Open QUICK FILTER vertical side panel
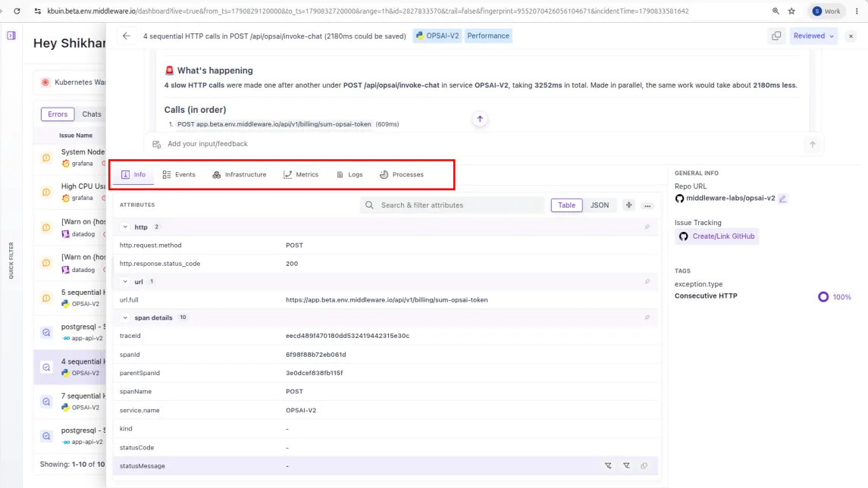This screenshot has width=868, height=488. click(11, 260)
